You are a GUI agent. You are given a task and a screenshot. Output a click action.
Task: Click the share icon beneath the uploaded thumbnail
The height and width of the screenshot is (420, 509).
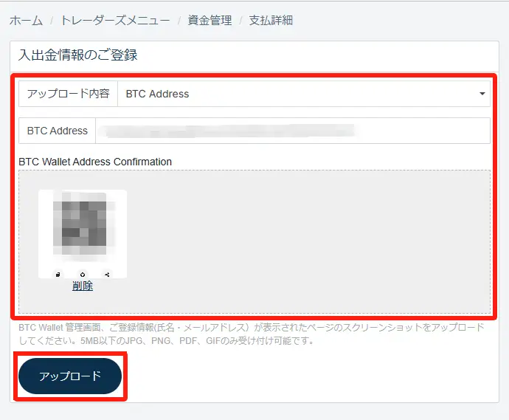(x=107, y=275)
